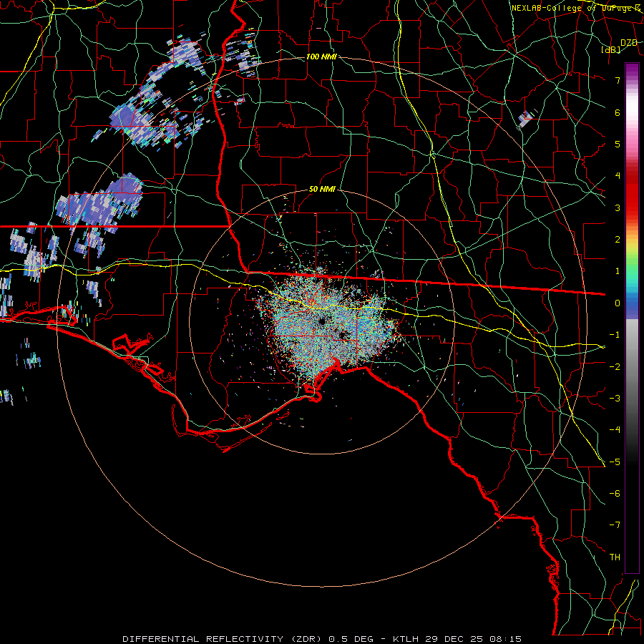Click the -4 value on color scale
644x644 pixels.
[615, 429]
